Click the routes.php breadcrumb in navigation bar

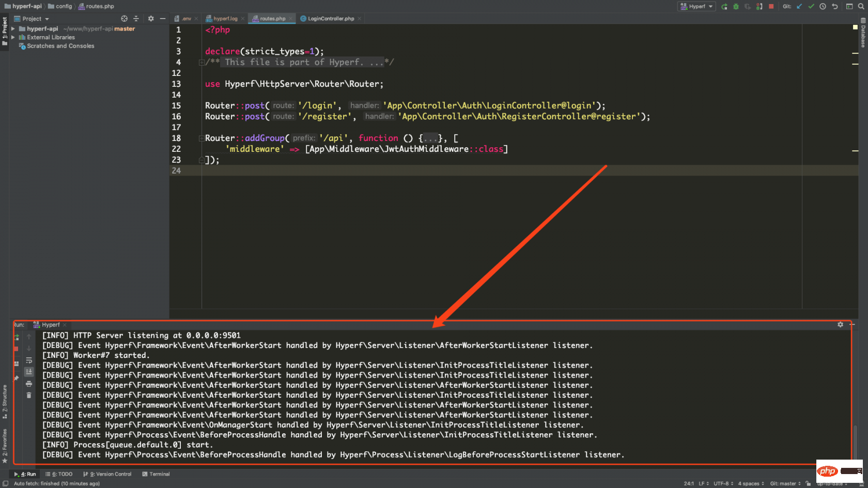click(96, 6)
